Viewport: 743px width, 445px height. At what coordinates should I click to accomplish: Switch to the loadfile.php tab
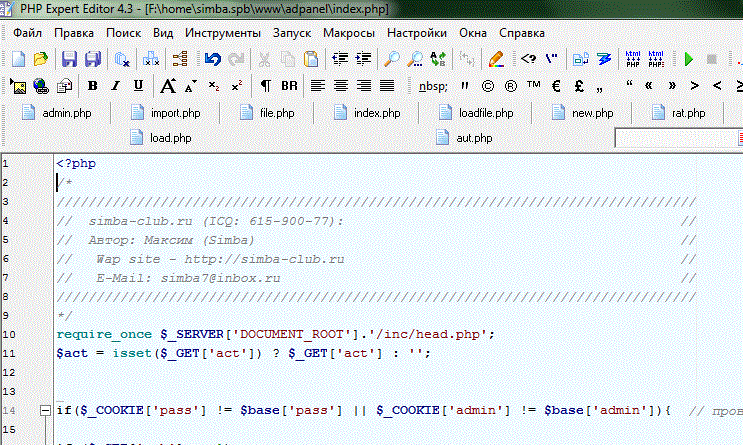pyautogui.click(x=485, y=113)
